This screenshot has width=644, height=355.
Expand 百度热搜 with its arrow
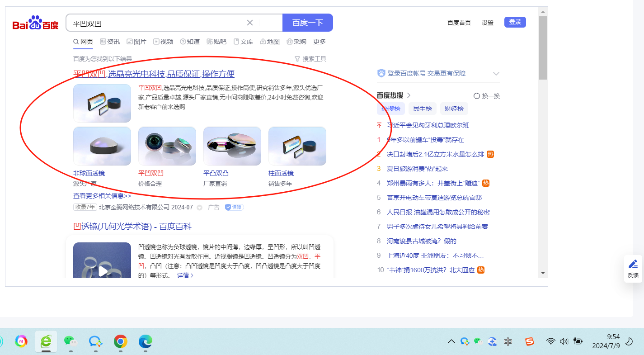tap(409, 95)
